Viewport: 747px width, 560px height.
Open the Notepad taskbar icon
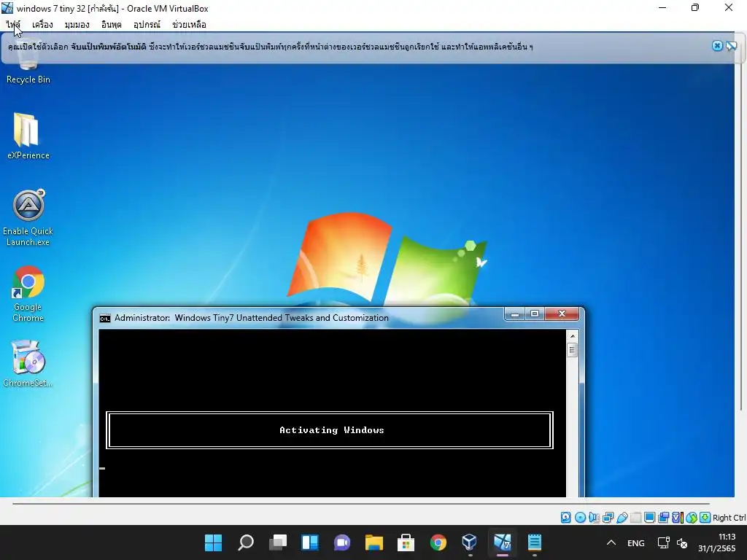535,542
